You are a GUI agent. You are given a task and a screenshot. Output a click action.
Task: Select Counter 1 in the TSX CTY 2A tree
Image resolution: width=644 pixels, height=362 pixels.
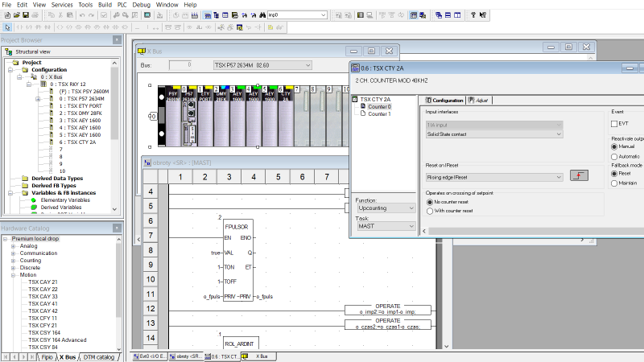pos(379,113)
